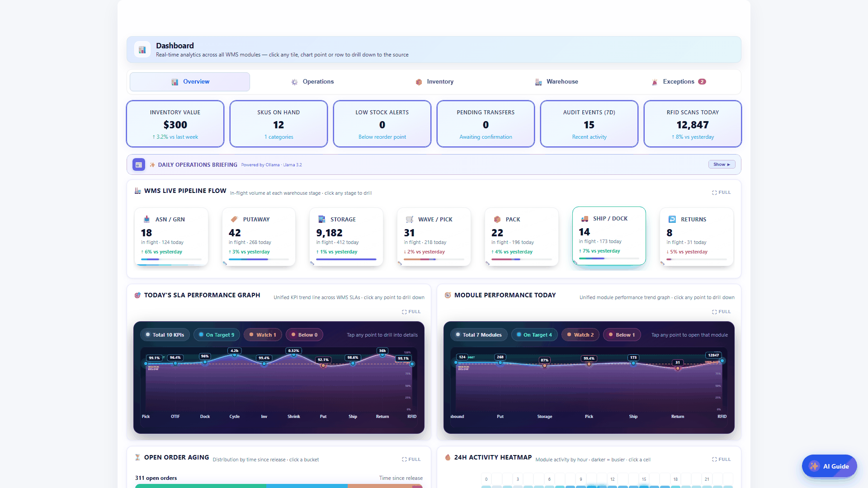Click the Pack box icon
This screenshot has width=868, height=488.
tap(497, 219)
